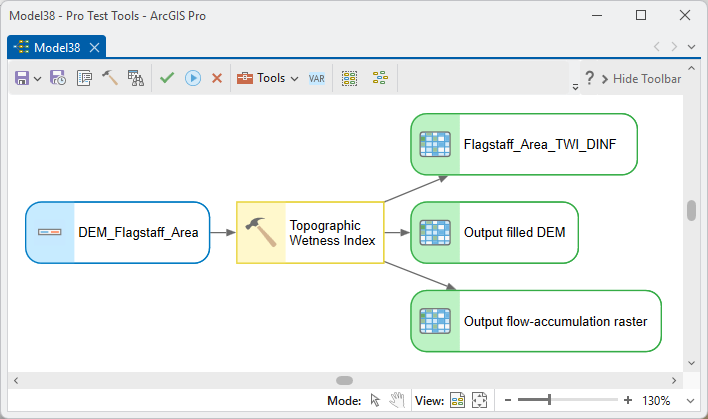
Task: Zoom out with the minus button
Action: click(x=508, y=400)
